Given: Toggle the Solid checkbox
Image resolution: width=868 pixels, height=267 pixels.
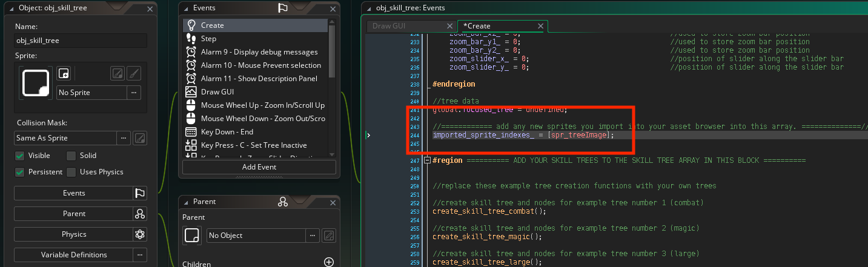Looking at the screenshot, I should [70, 156].
